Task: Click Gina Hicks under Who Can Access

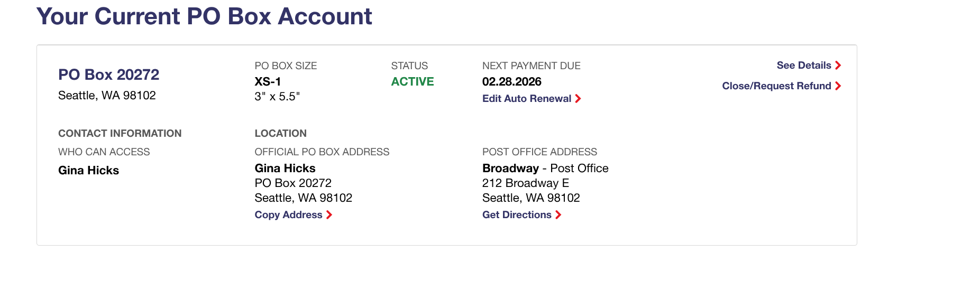Action: [88, 171]
